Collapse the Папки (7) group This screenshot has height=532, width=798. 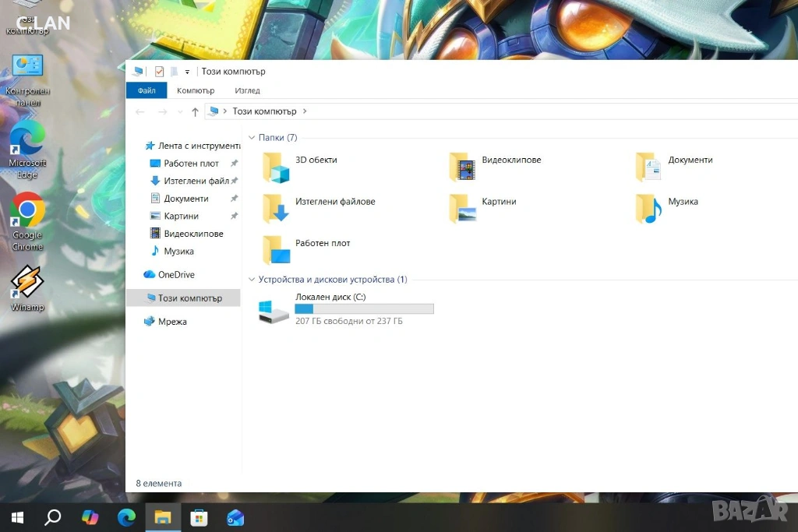(252, 138)
